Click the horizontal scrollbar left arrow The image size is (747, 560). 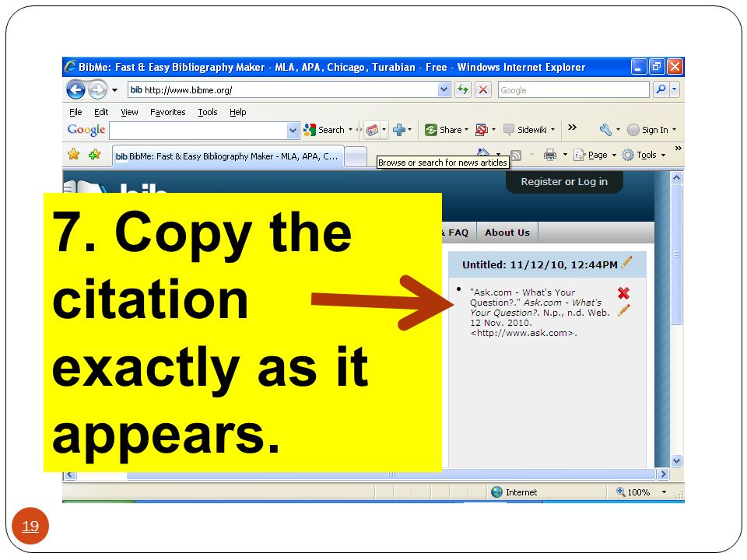(x=70, y=474)
